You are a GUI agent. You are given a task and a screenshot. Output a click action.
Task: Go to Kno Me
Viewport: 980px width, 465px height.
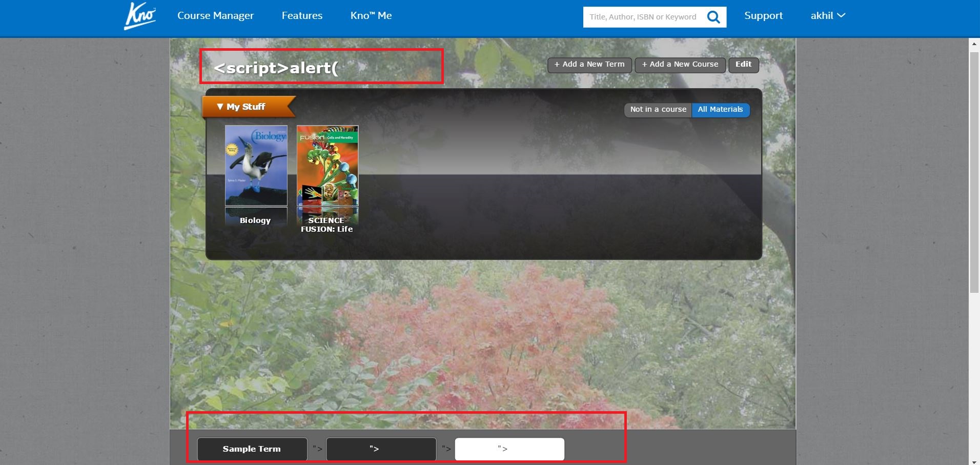371,16
